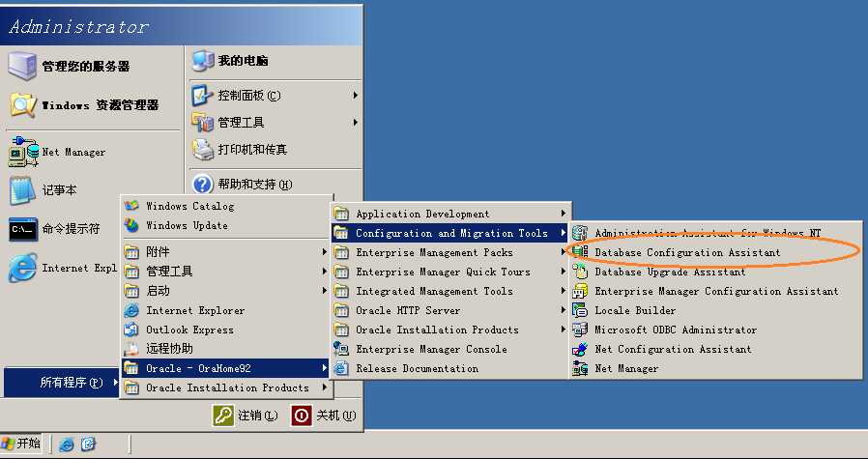Image resolution: width=868 pixels, height=459 pixels.
Task: Launch Internet Explorer from quick launch bar
Action: 67,445
